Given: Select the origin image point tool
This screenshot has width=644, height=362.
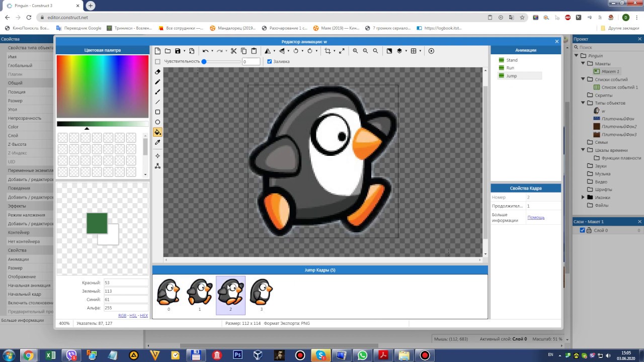Looking at the screenshot, I should (157, 156).
